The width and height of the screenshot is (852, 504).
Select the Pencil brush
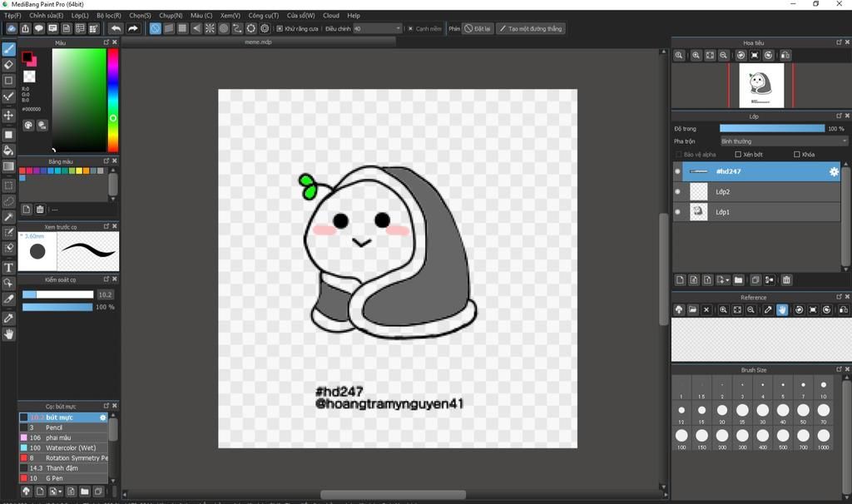[x=63, y=427]
